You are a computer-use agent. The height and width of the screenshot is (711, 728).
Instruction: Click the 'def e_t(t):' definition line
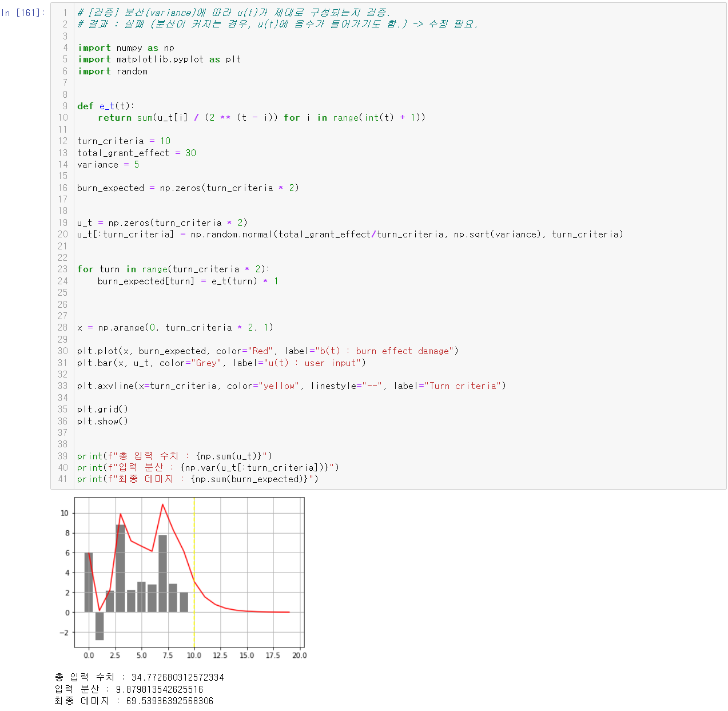click(106, 106)
